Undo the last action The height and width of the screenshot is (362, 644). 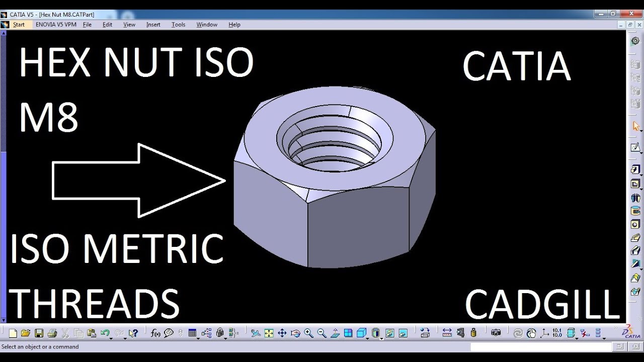[x=105, y=333]
